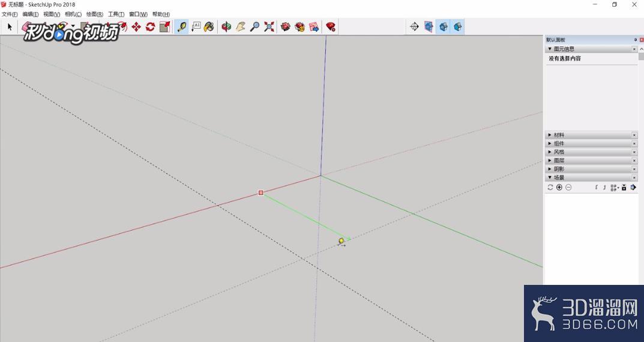Viewport: 644px width, 342px height.
Task: Open the 窗口(W) menu
Action: tap(138, 14)
